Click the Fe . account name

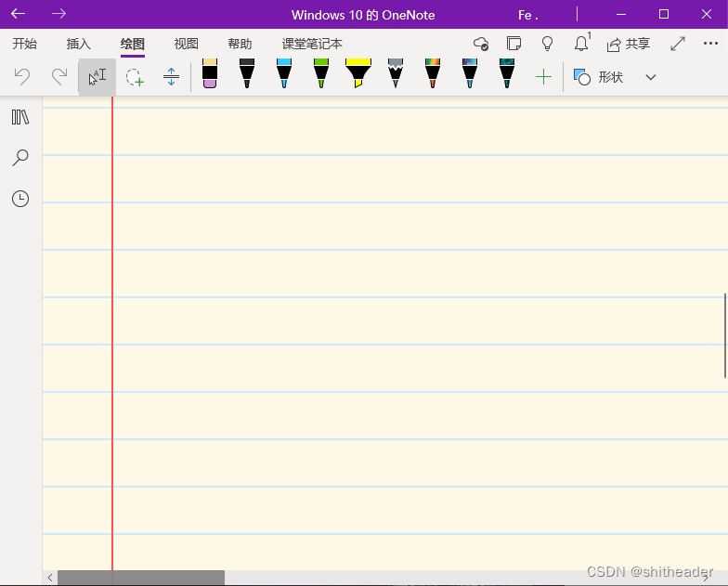[x=527, y=15]
